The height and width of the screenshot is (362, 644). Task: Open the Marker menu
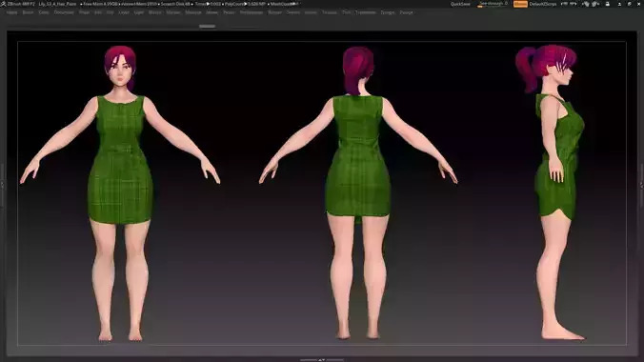(173, 12)
